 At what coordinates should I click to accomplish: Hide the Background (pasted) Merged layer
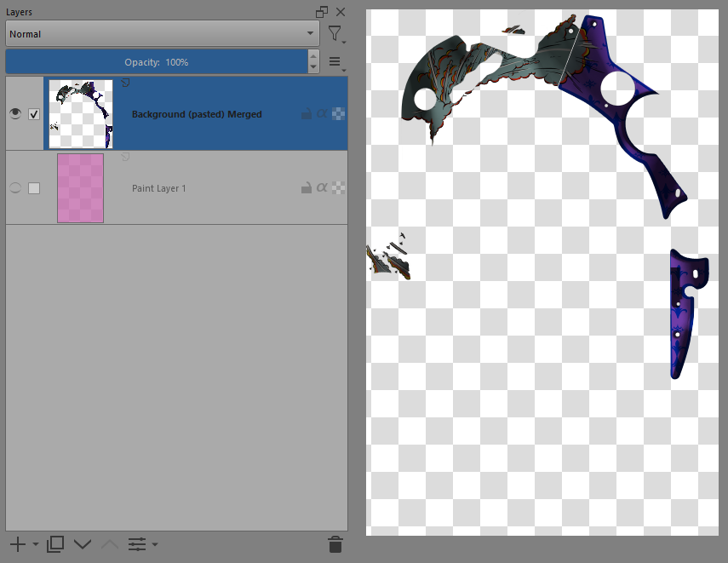(x=15, y=114)
